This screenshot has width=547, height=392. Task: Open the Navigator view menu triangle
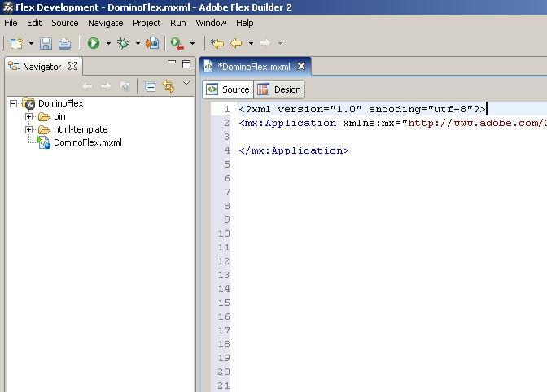click(x=186, y=83)
